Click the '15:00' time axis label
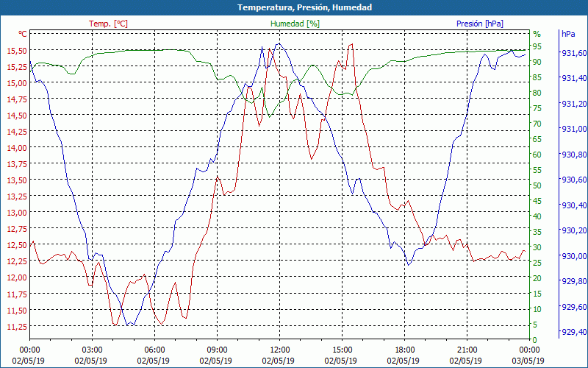Image resolution: width=588 pixels, height=368 pixels. [x=343, y=350]
